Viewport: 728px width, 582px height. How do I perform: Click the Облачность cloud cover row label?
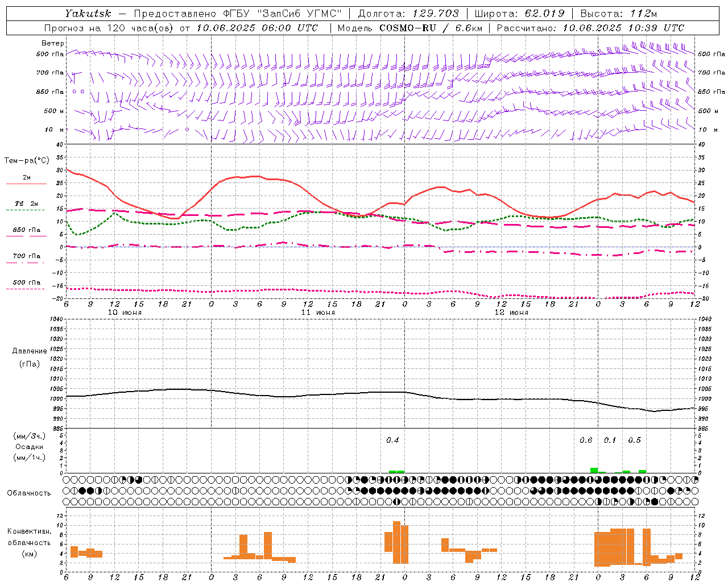click(29, 493)
